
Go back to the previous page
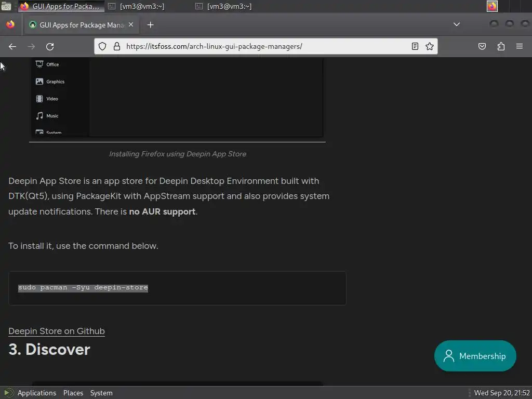point(12,46)
